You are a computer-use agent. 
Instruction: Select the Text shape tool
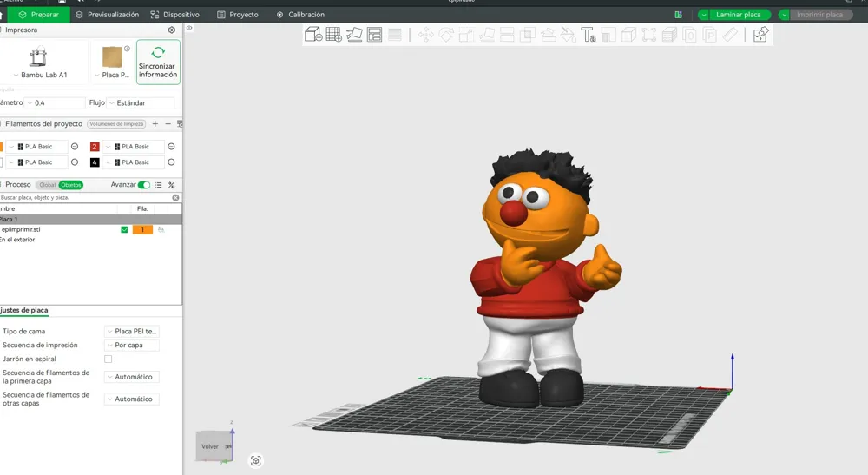click(589, 35)
